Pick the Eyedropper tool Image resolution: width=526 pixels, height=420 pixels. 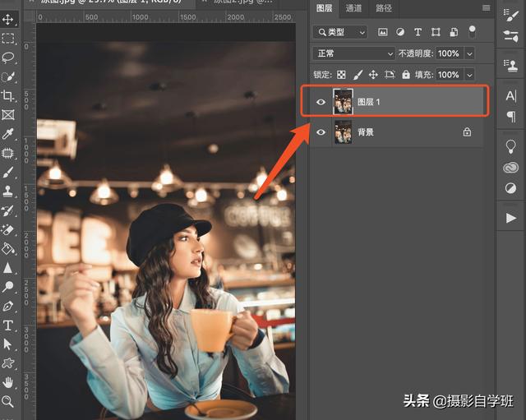[x=7, y=133]
